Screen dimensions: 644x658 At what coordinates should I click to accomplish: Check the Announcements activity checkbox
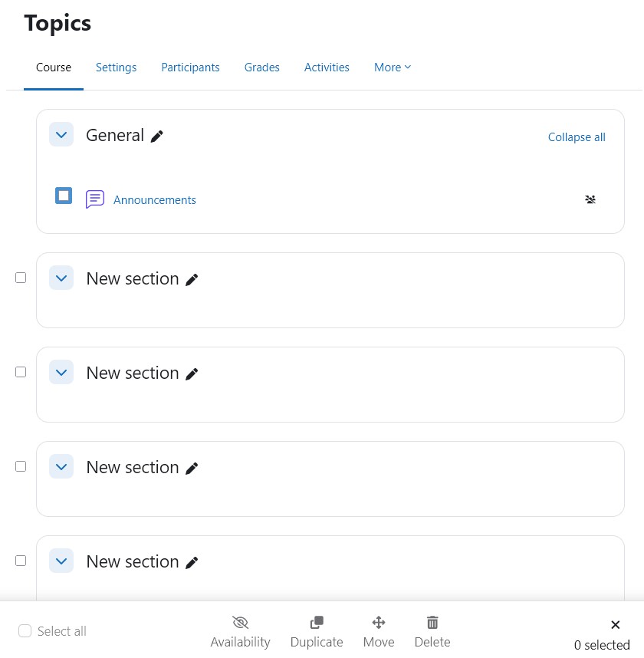pyautogui.click(x=64, y=196)
